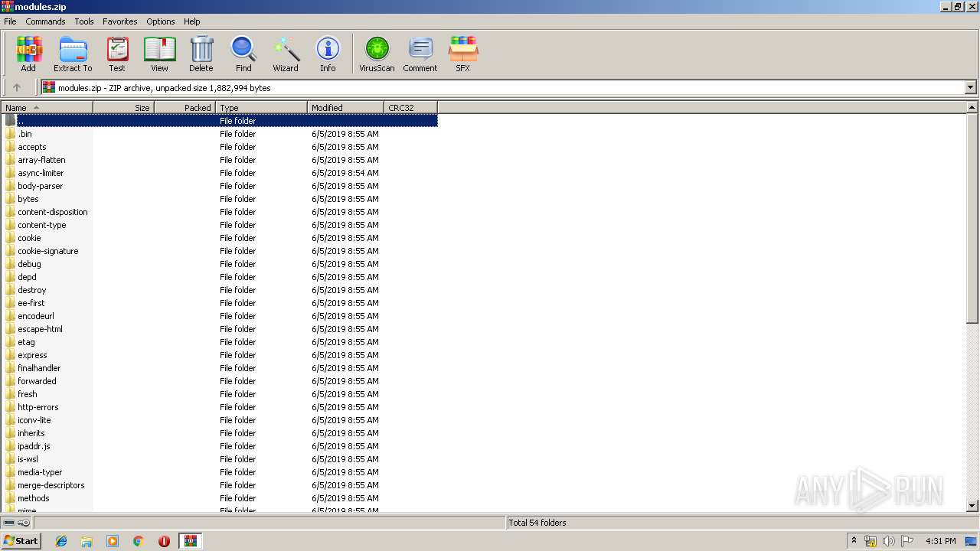The image size is (980, 551).
Task: Open the Comment tool
Action: pos(420,54)
